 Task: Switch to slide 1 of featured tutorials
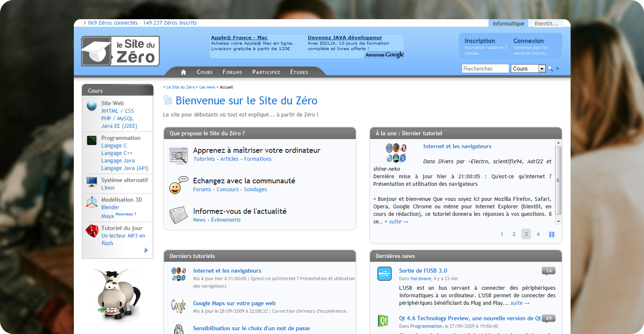coord(502,234)
